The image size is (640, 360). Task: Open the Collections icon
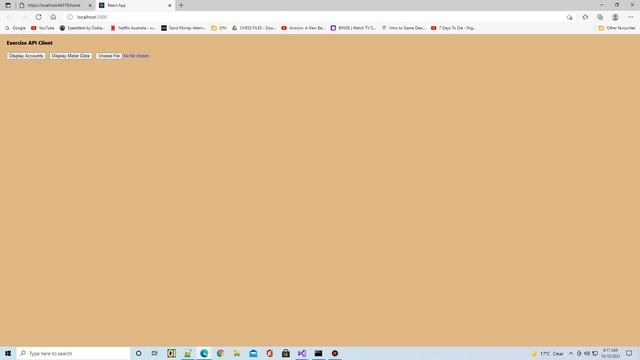[x=600, y=17]
